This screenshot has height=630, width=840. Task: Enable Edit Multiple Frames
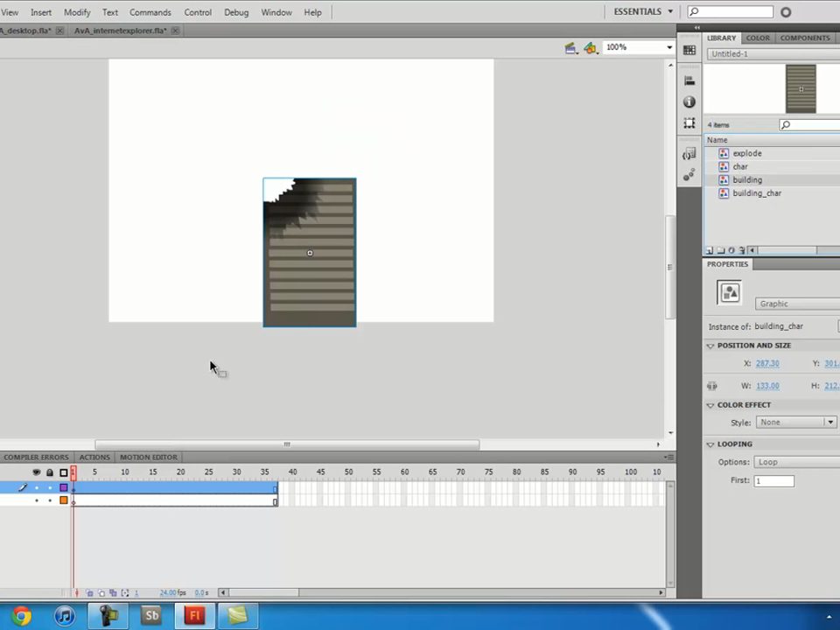pos(113,593)
